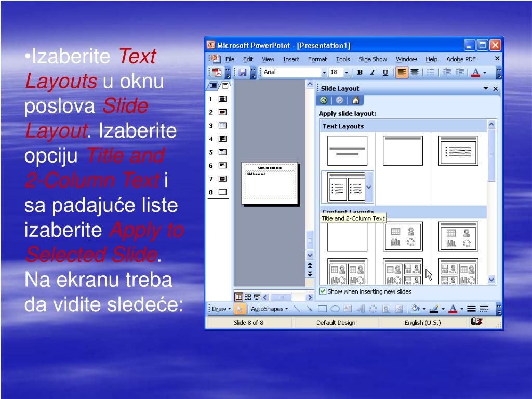Screen dimensions: 532x399
Task: Apply Underline formatting
Action: point(385,72)
